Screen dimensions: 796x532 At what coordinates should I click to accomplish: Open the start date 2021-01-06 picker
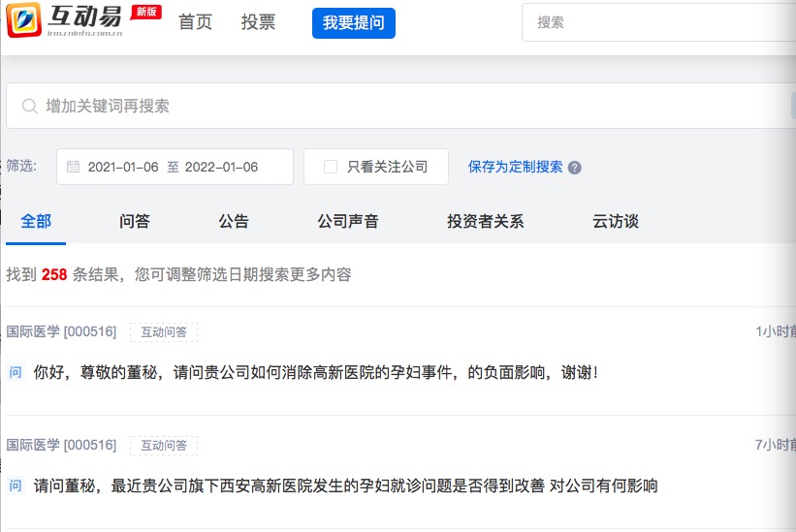(124, 167)
